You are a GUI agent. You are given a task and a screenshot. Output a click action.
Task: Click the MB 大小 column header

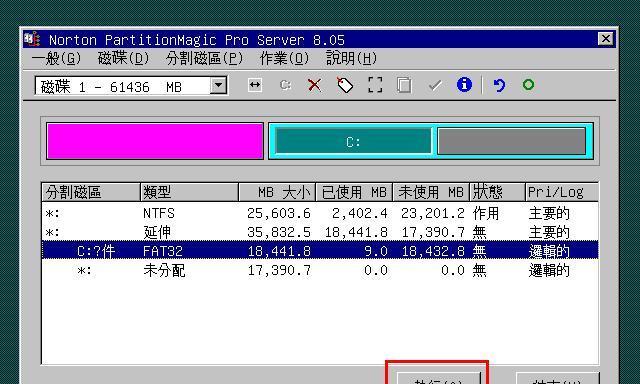[x=277, y=192]
